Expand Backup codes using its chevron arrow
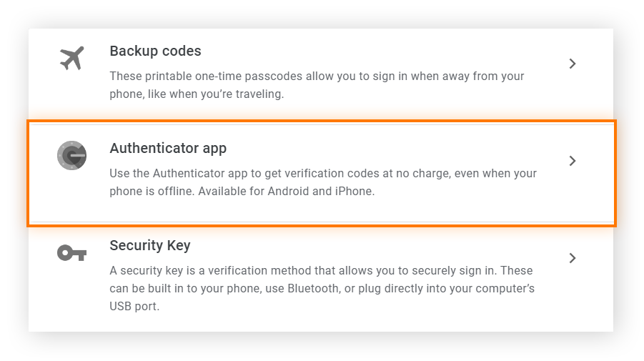The image size is (644, 361). tap(572, 64)
